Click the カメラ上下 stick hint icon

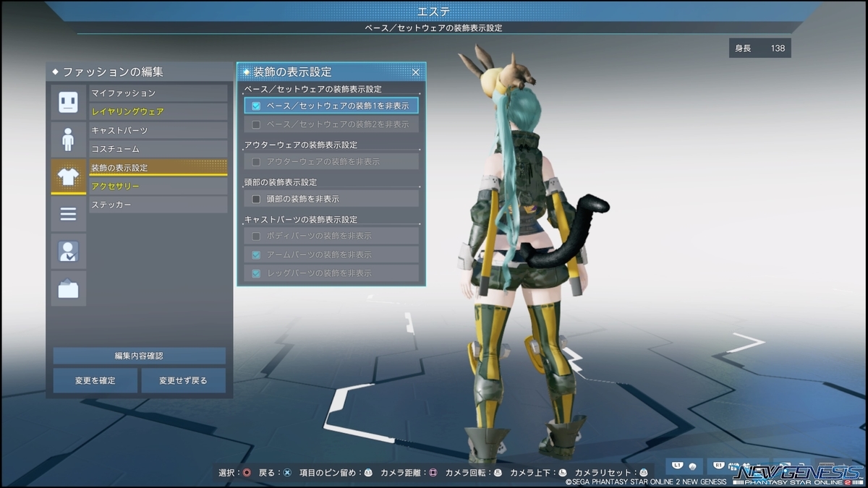pyautogui.click(x=562, y=473)
